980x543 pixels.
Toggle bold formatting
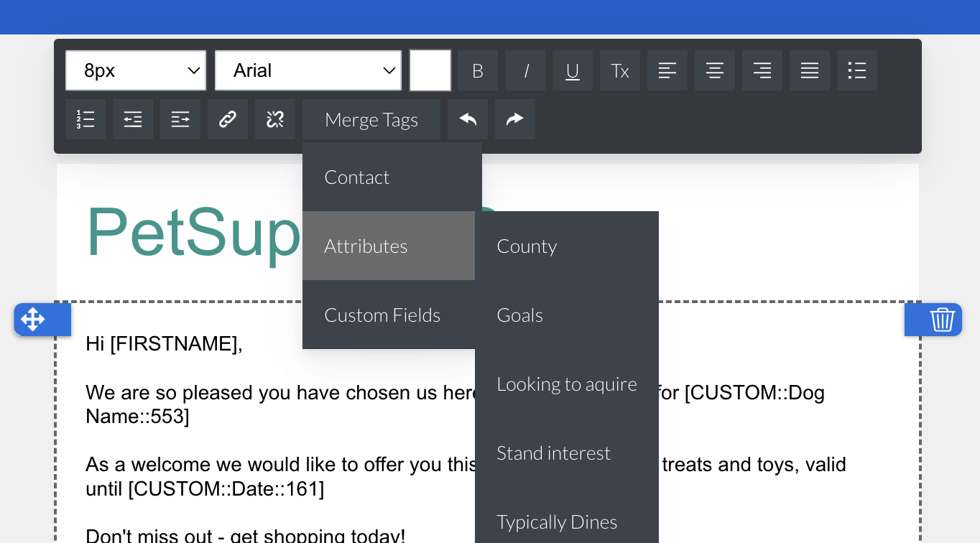click(478, 70)
